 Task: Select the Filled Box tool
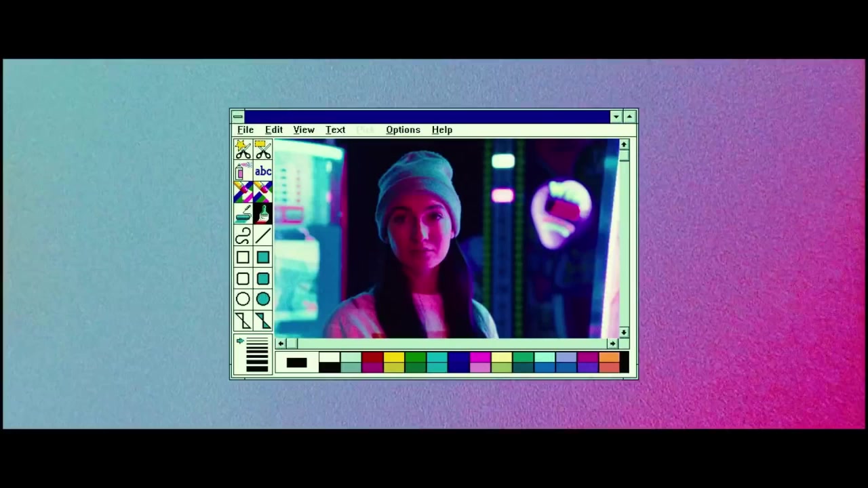[x=263, y=258]
